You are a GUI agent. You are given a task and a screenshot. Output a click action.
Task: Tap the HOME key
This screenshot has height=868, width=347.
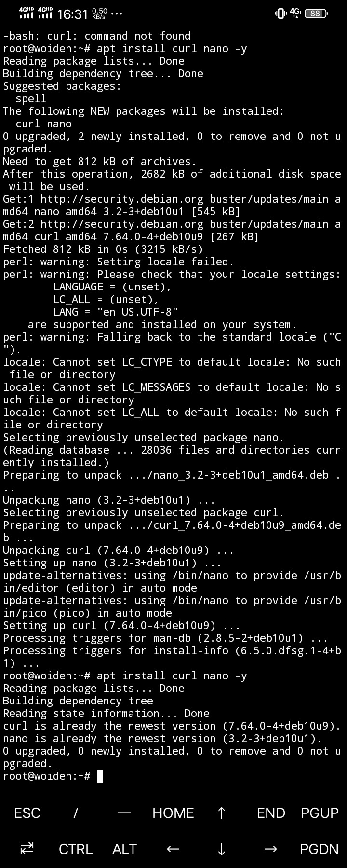point(173,813)
